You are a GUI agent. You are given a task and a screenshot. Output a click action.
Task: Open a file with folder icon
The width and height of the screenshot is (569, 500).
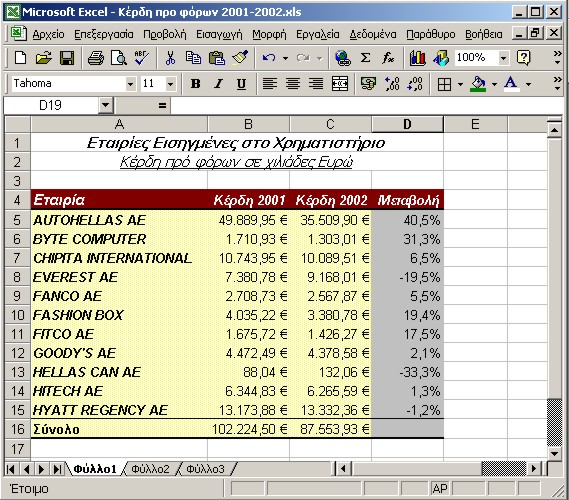(x=43, y=58)
